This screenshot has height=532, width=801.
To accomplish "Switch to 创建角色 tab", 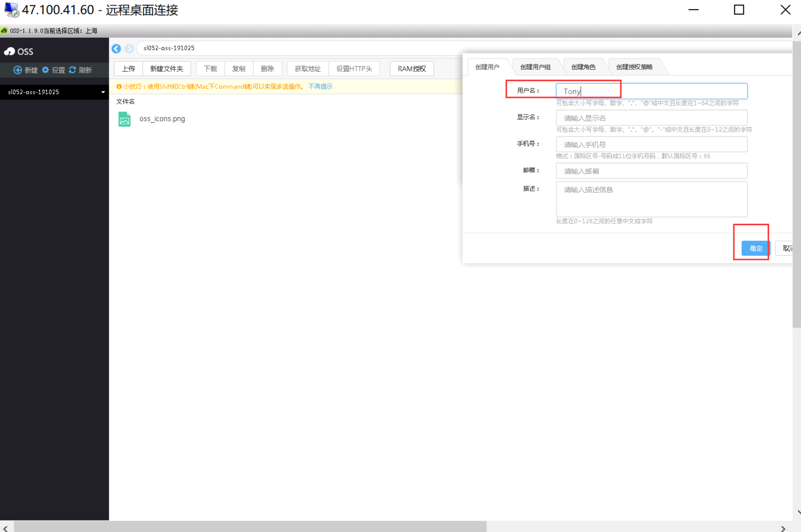I will (583, 67).
